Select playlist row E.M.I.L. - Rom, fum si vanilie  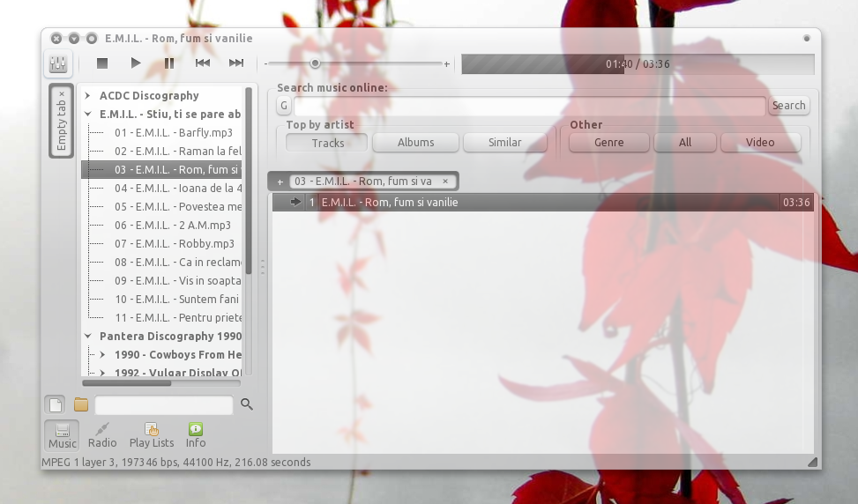[x=543, y=203]
